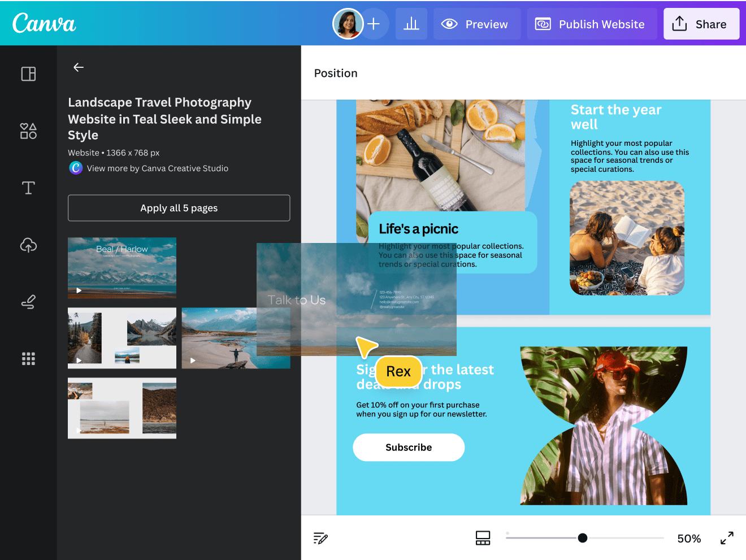Open the Apps grid icon in sidebar

coord(28,359)
